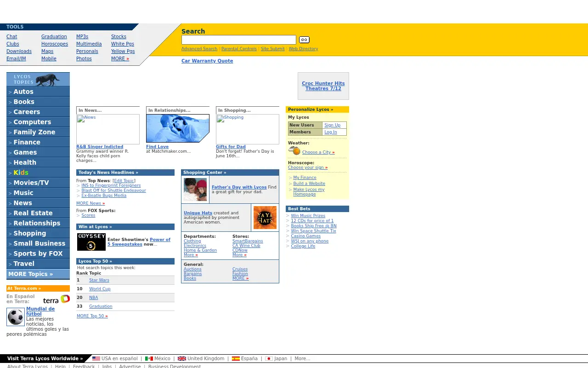Expand More departments in Shopping Center
Screen dimensions: 588x368
coord(191,255)
